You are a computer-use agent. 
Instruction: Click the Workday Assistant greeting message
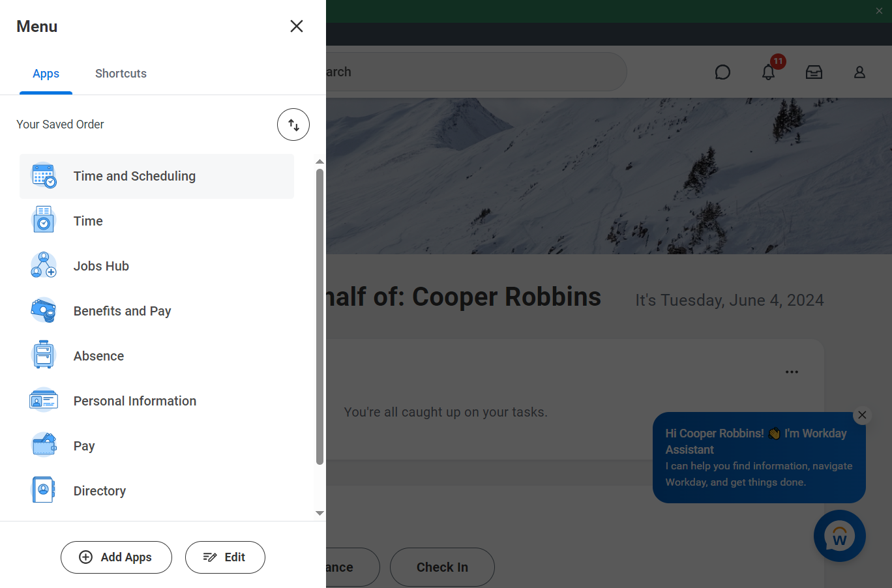coord(759,458)
